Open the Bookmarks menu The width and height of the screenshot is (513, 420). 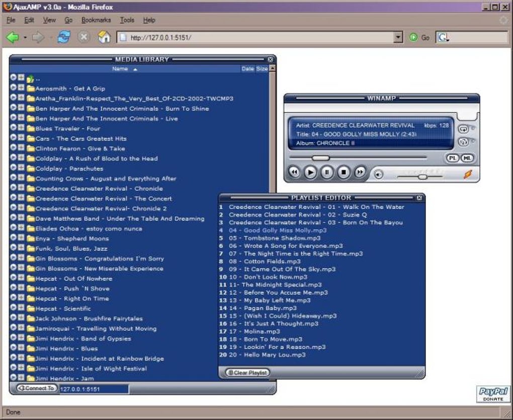96,20
